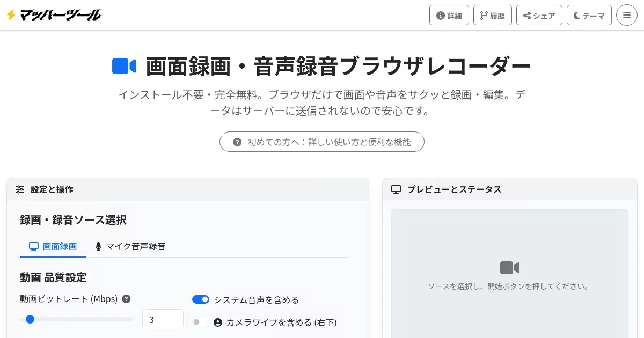644x338 pixels.
Task: Disable the システム音声を含める toggle
Action: pos(200,299)
